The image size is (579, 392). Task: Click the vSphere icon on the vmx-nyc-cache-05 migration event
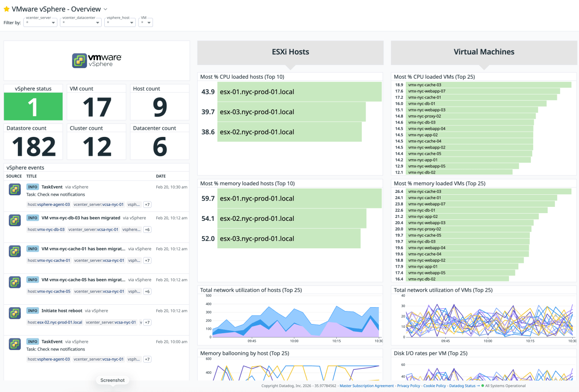14,282
